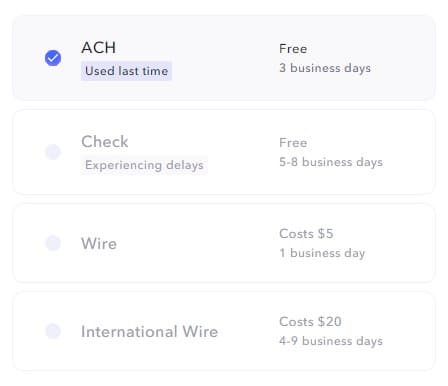The height and width of the screenshot is (386, 448).
Task: Select the Check radio button
Action: tap(53, 152)
